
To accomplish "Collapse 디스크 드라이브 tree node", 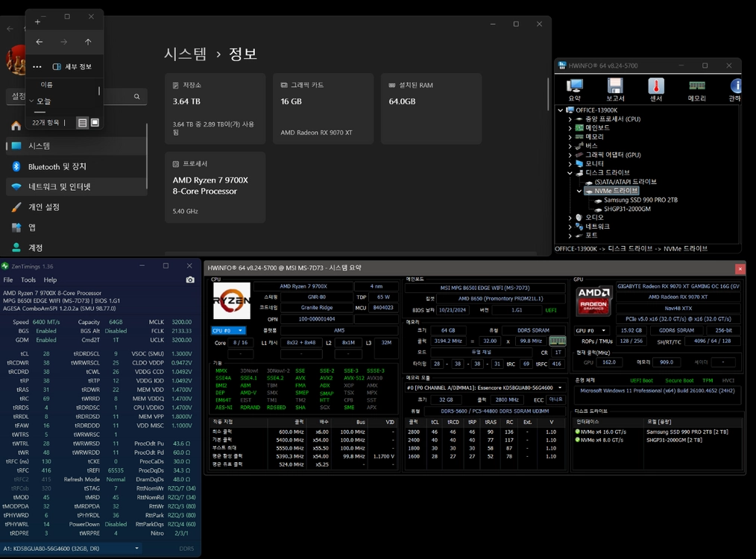I will [x=570, y=172].
